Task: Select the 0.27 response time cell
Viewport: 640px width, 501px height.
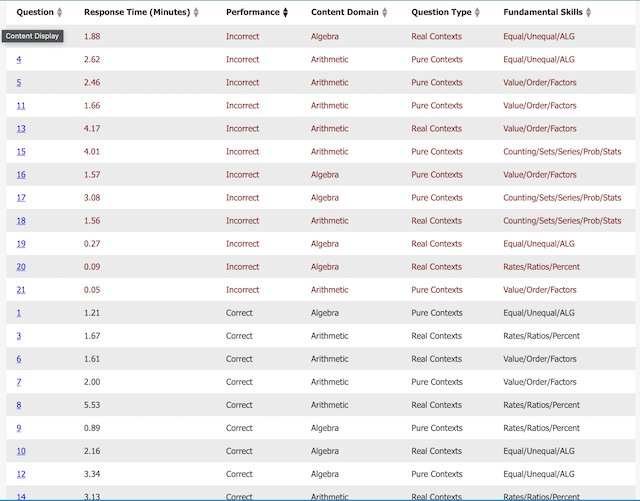Action: (x=92, y=244)
